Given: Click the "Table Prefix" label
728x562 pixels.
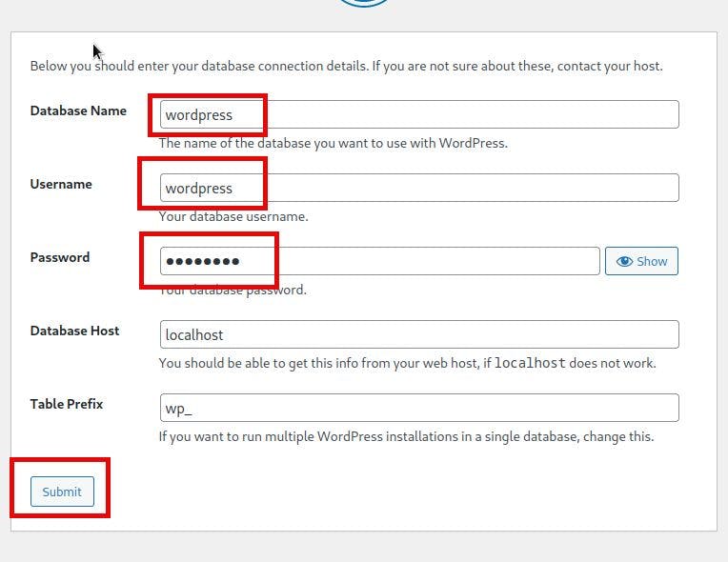Looking at the screenshot, I should coord(67,404).
